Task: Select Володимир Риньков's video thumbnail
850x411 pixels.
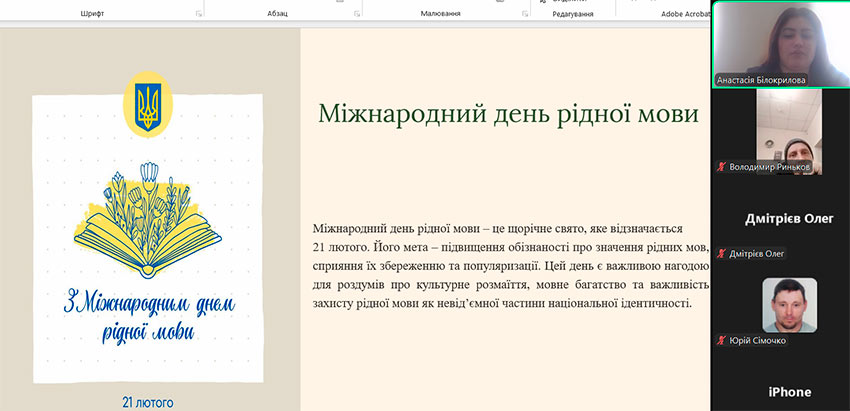Action: (x=788, y=125)
